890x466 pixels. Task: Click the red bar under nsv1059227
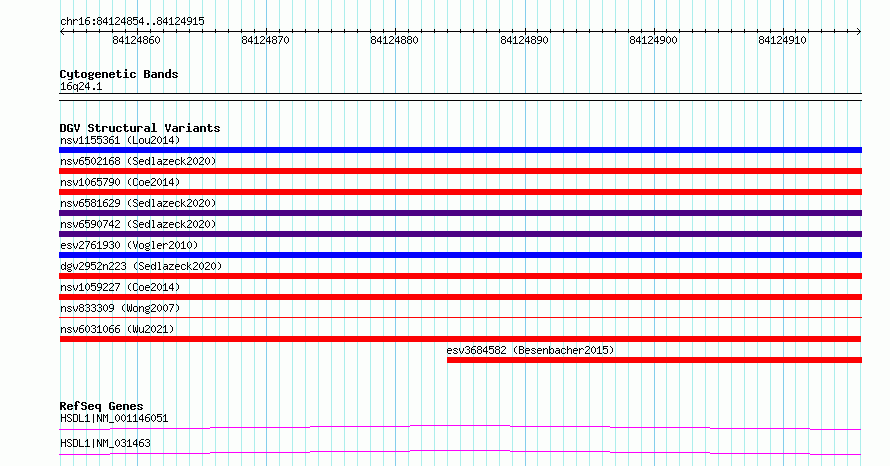point(460,297)
